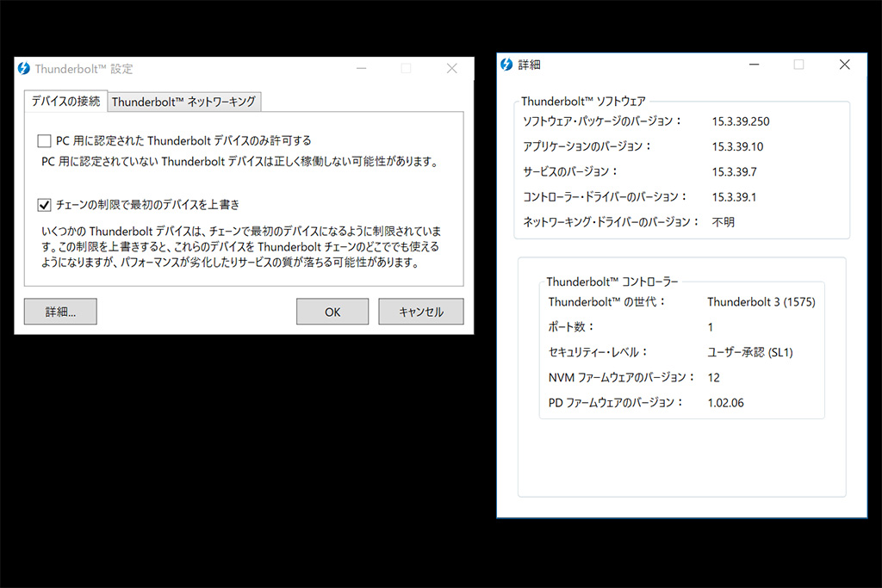
Task: Select service version value 15.3.39.7
Action: pyautogui.click(x=734, y=172)
